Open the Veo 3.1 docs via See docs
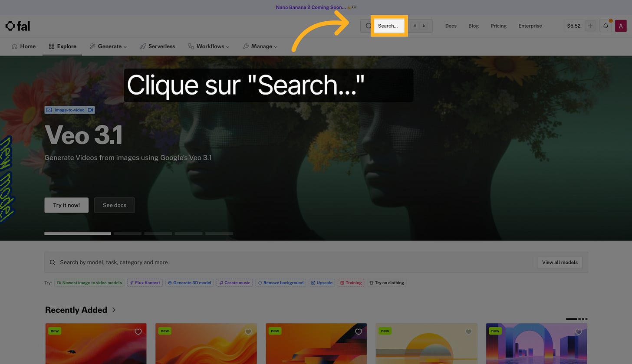 [x=114, y=205]
